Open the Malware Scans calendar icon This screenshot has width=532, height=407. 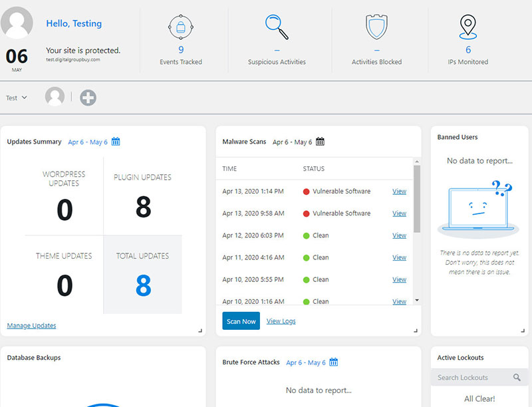coord(320,142)
